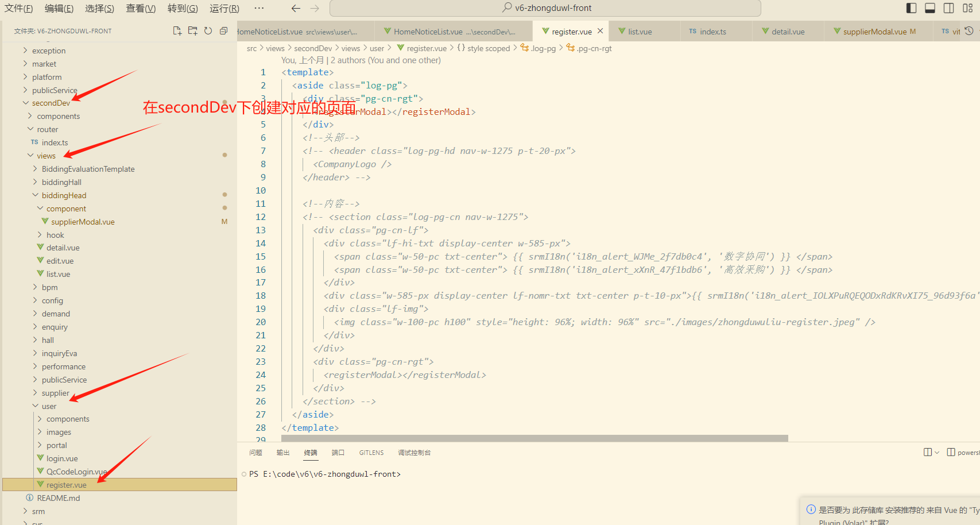Image resolution: width=980 pixels, height=525 pixels.
Task: Open the 编辑(E) menu
Action: [59, 8]
